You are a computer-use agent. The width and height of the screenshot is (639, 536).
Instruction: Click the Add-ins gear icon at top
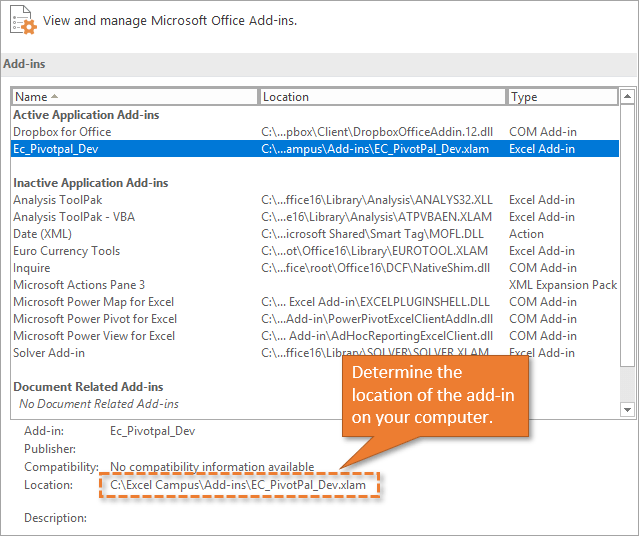[x=21, y=20]
